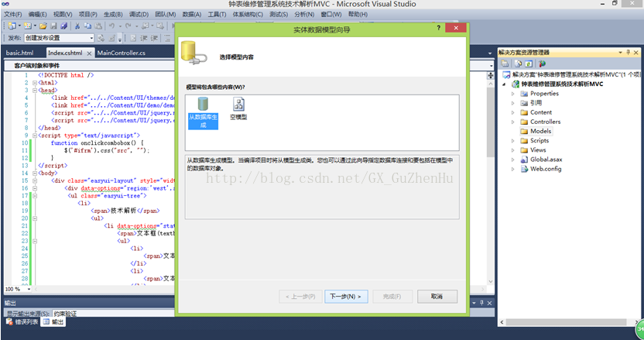
Task: Open the View (视图) menu
Action: click(63, 15)
